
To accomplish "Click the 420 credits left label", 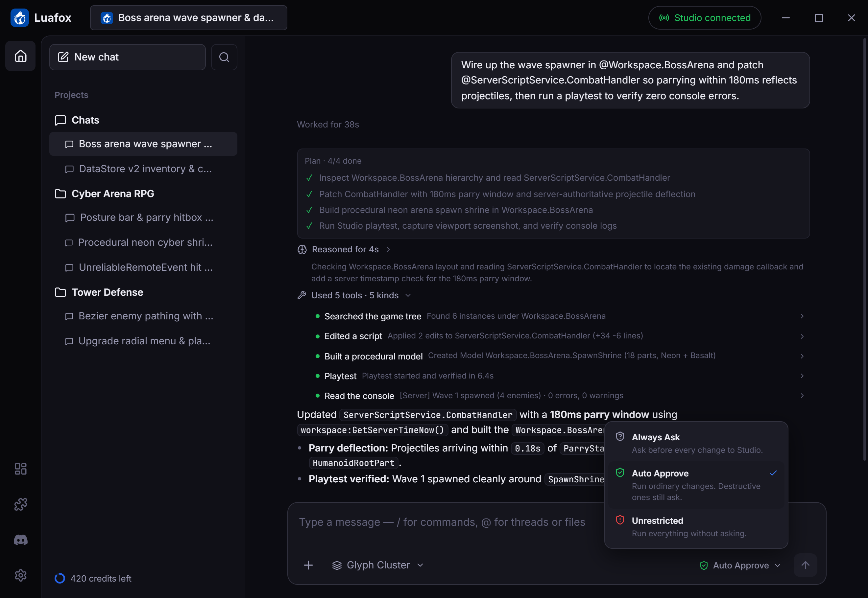I will pos(101,579).
